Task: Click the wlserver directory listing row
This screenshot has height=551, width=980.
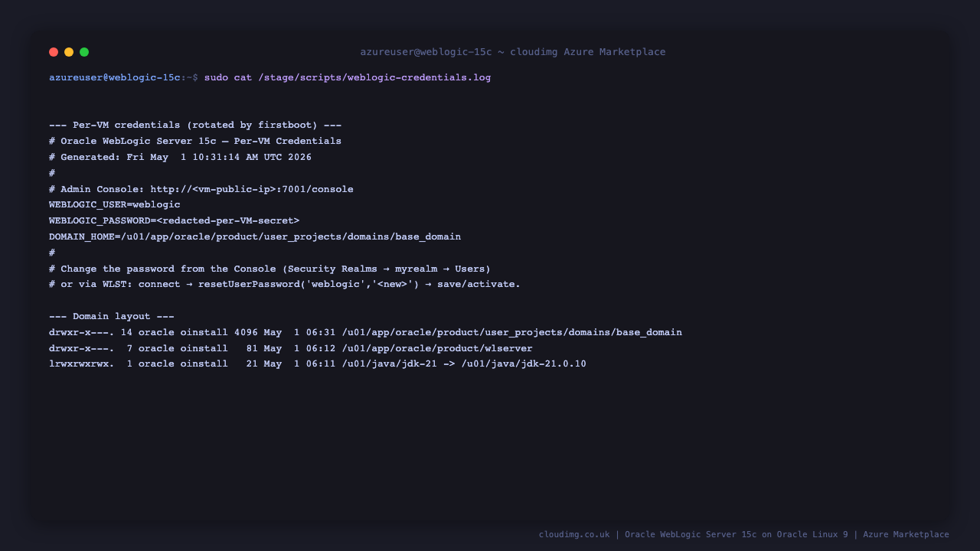Action: coord(291,348)
